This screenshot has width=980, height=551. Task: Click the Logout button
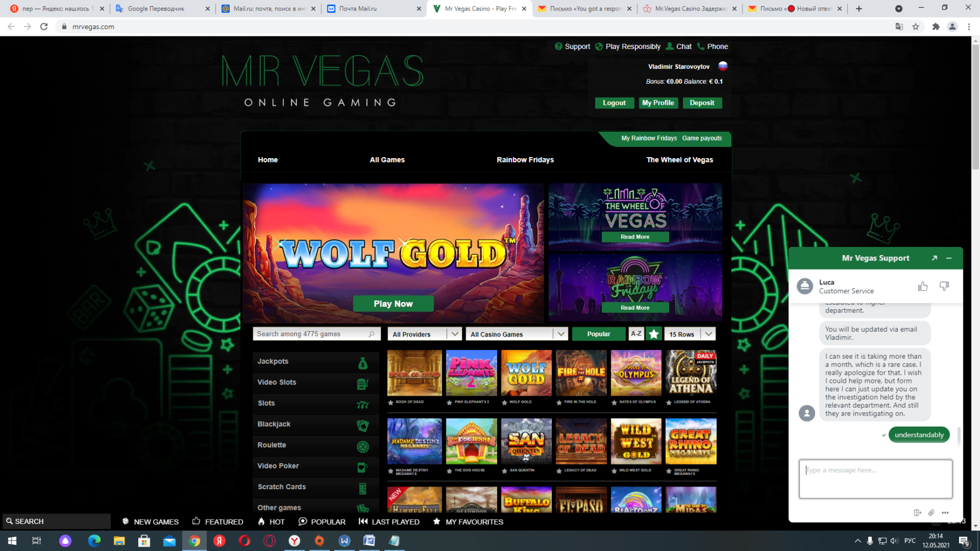coord(614,103)
